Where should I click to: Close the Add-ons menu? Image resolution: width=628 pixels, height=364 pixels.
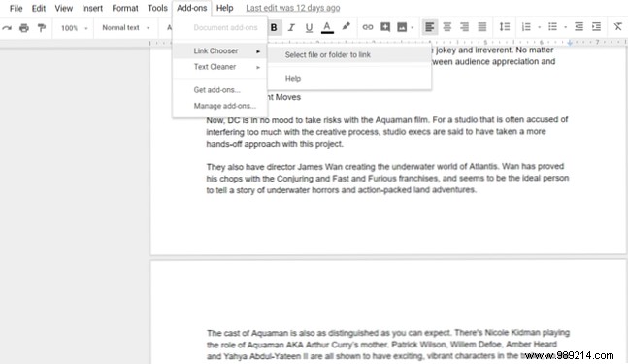click(x=192, y=8)
